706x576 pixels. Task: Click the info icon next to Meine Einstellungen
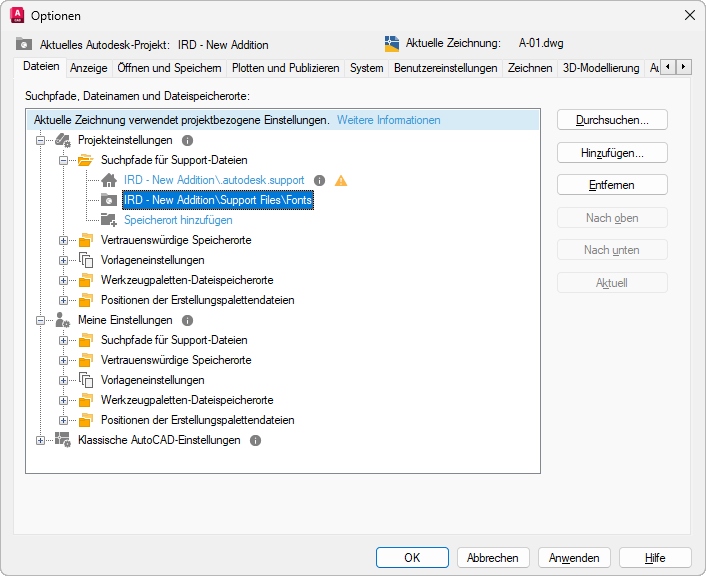(x=187, y=320)
